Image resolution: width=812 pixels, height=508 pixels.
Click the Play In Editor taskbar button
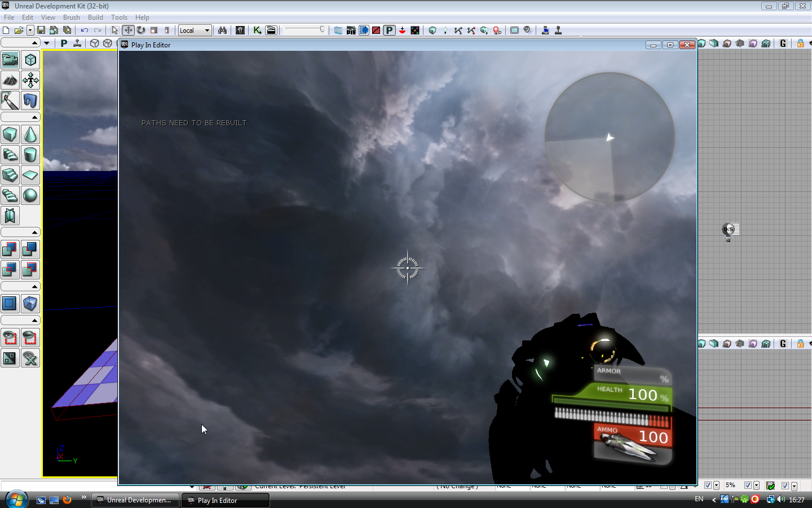click(226, 500)
